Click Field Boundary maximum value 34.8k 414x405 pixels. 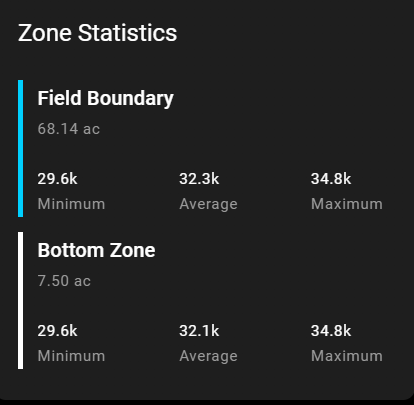[331, 179]
